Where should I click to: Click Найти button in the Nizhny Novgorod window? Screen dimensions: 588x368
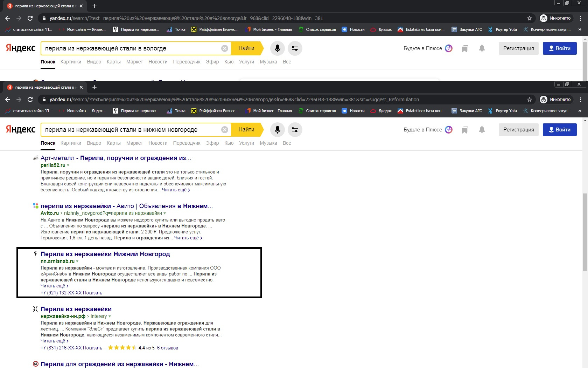[x=246, y=130]
